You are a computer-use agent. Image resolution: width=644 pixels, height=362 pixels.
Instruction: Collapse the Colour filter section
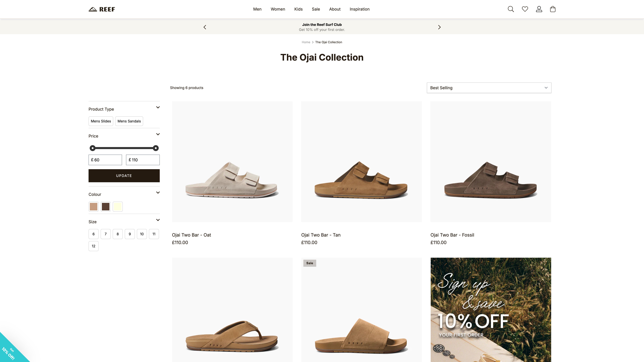tap(158, 193)
